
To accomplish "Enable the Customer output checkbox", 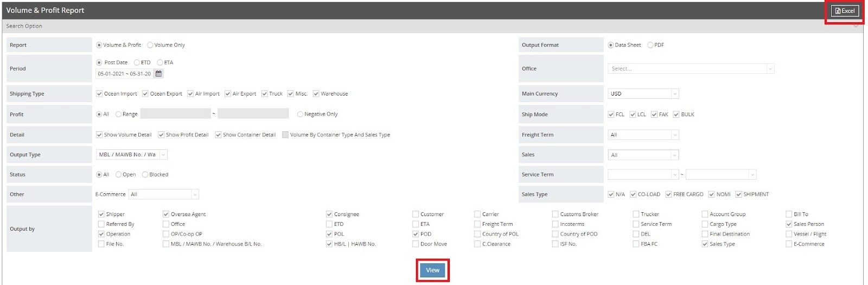I will point(416,214).
